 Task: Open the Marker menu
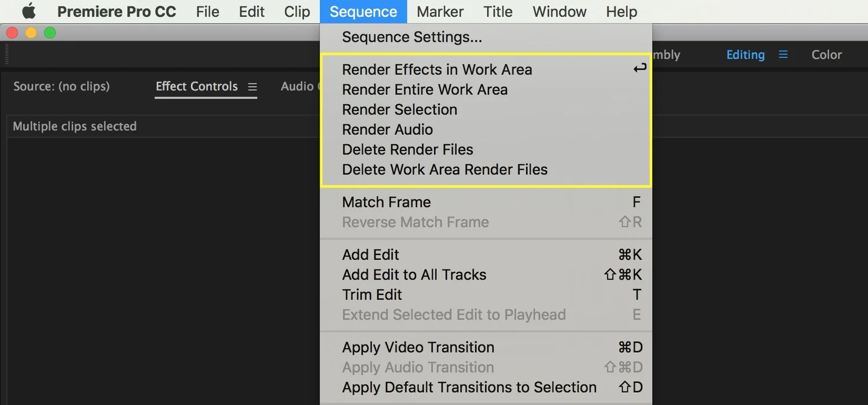click(440, 12)
